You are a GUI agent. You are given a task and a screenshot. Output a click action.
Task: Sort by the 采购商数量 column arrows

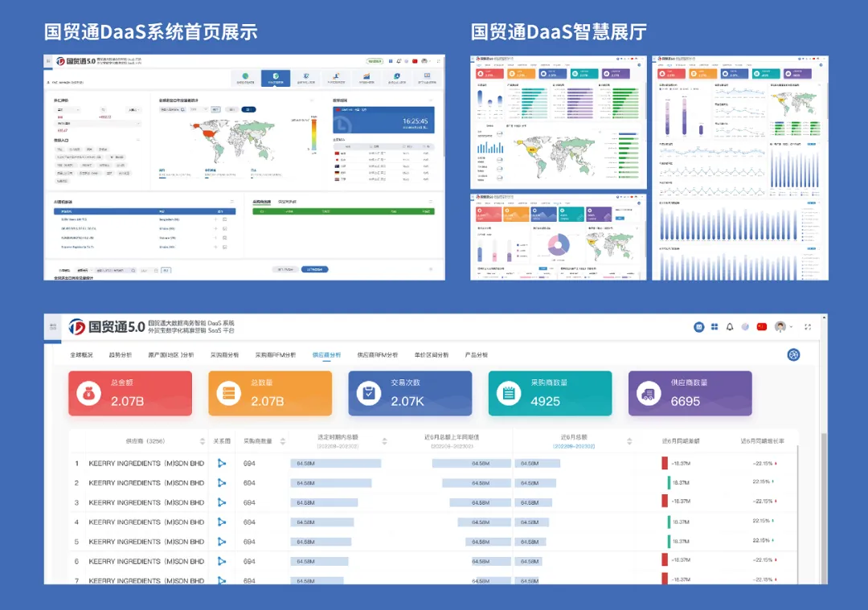283,441
